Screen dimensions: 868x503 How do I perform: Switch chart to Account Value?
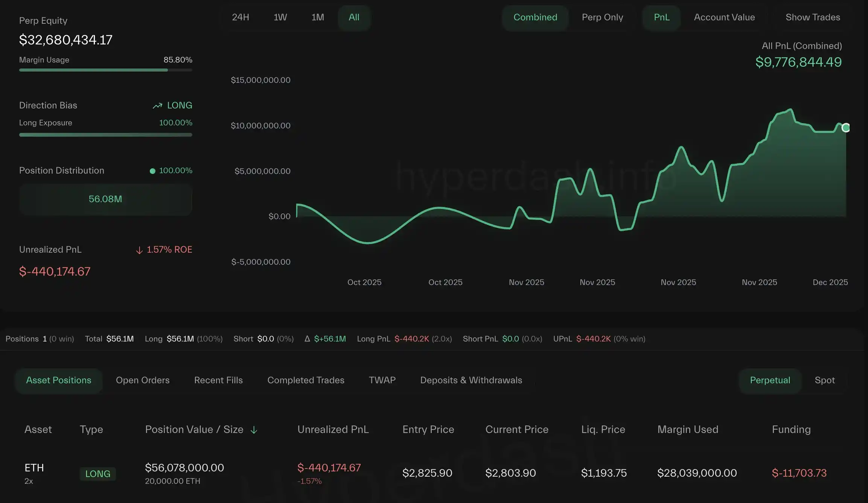click(x=724, y=17)
